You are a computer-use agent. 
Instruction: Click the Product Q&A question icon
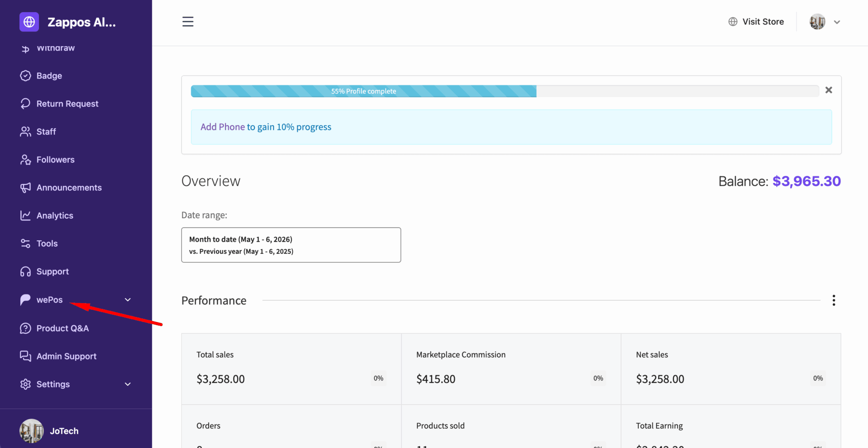pyautogui.click(x=25, y=328)
